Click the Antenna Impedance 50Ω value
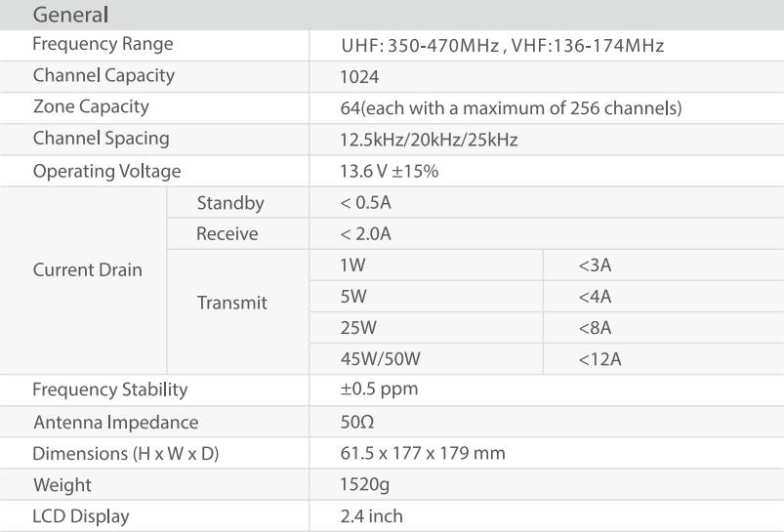784x532 pixels. [356, 423]
